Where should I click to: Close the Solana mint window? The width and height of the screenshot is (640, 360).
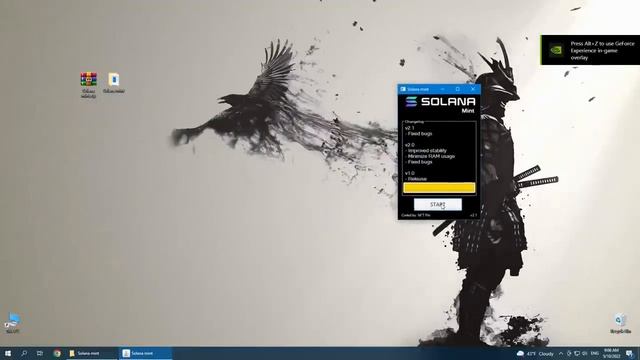point(473,89)
